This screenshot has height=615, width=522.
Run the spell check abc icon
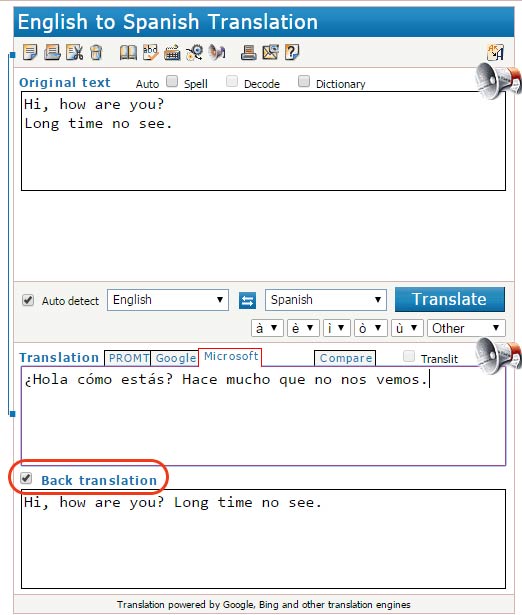151,52
